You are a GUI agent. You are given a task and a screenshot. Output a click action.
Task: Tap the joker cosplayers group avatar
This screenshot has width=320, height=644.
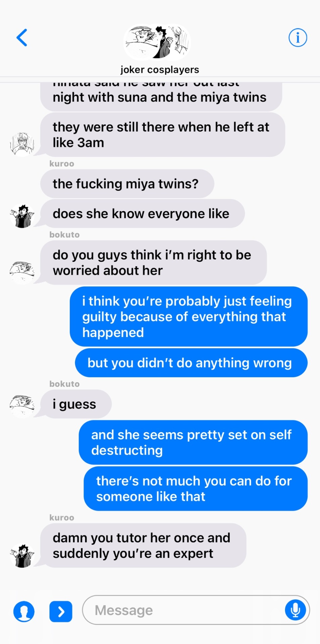(157, 42)
